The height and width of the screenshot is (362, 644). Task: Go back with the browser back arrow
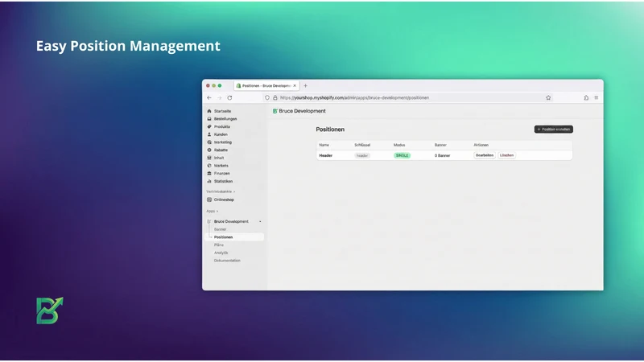coord(209,97)
